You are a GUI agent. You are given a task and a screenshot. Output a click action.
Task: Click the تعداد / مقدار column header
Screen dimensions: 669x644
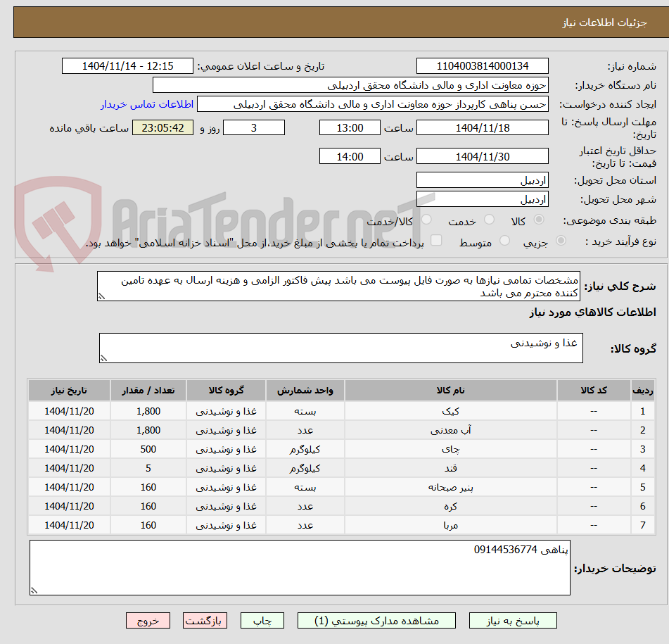(x=148, y=391)
